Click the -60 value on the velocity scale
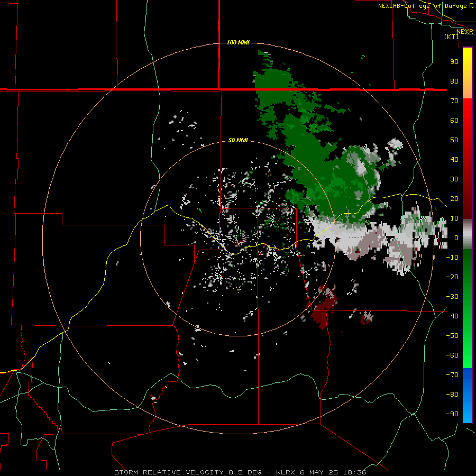This screenshot has height=476, width=476. coord(452,355)
